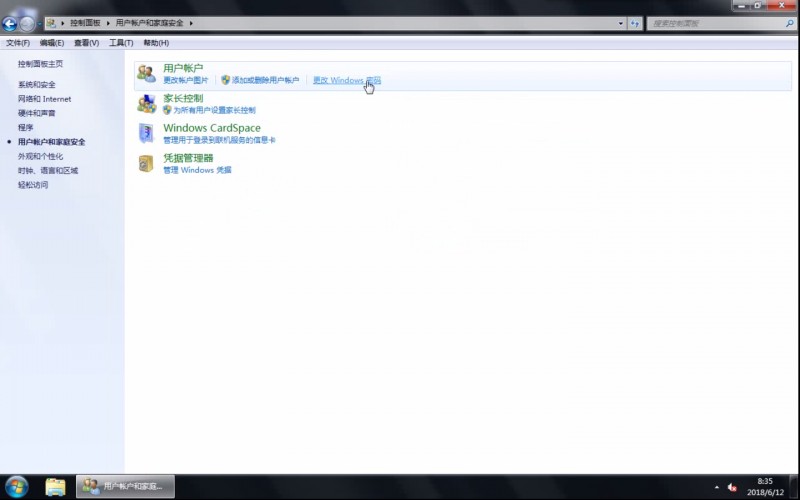This screenshot has height=500, width=800.
Task: Click the 用户帐户和家庭... taskbar button
Action: click(126, 487)
